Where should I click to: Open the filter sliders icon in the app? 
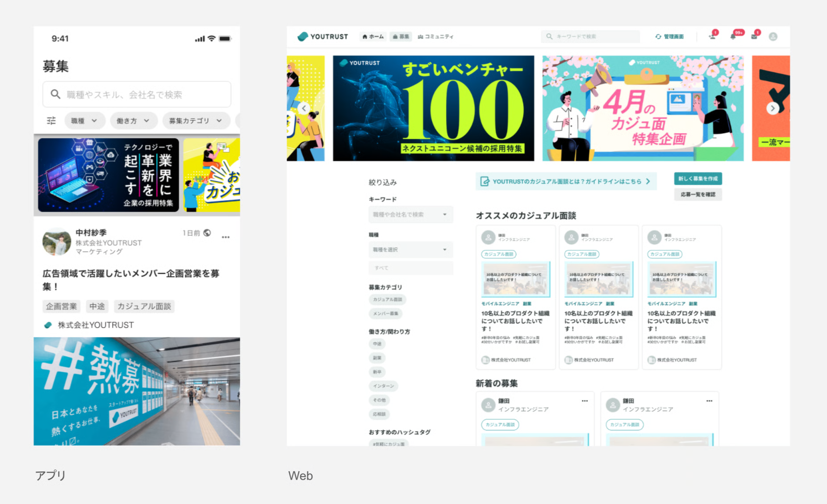coord(51,121)
